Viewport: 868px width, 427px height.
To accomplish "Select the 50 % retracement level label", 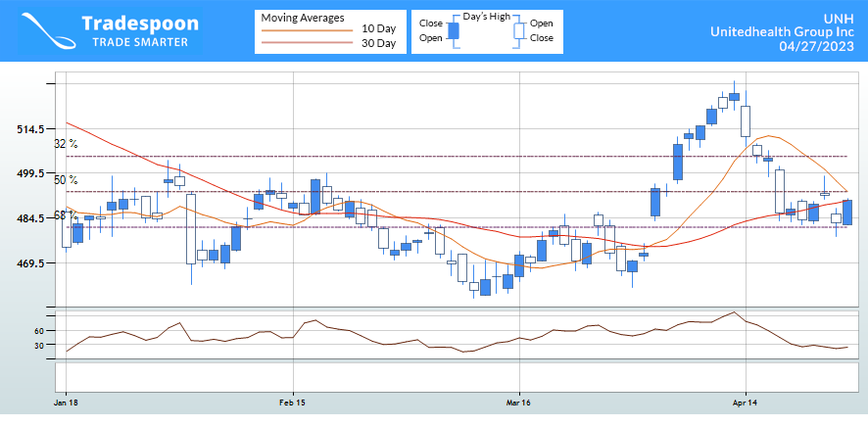I will coord(66,180).
